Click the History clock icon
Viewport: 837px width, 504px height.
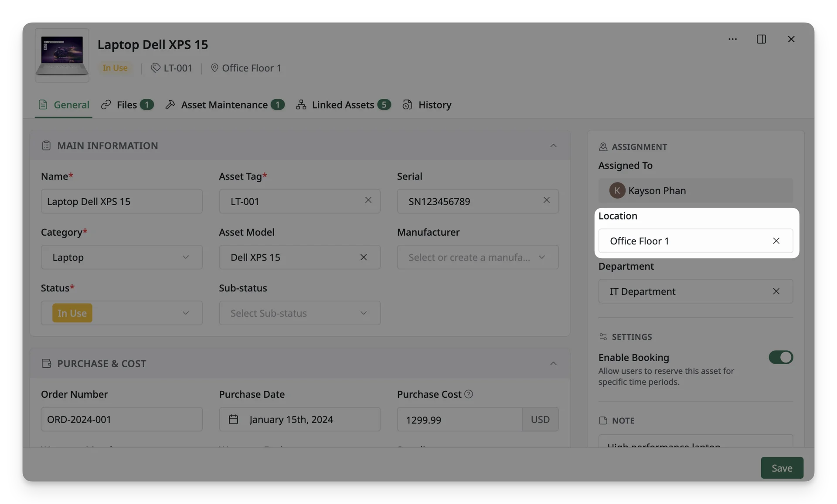coord(407,105)
